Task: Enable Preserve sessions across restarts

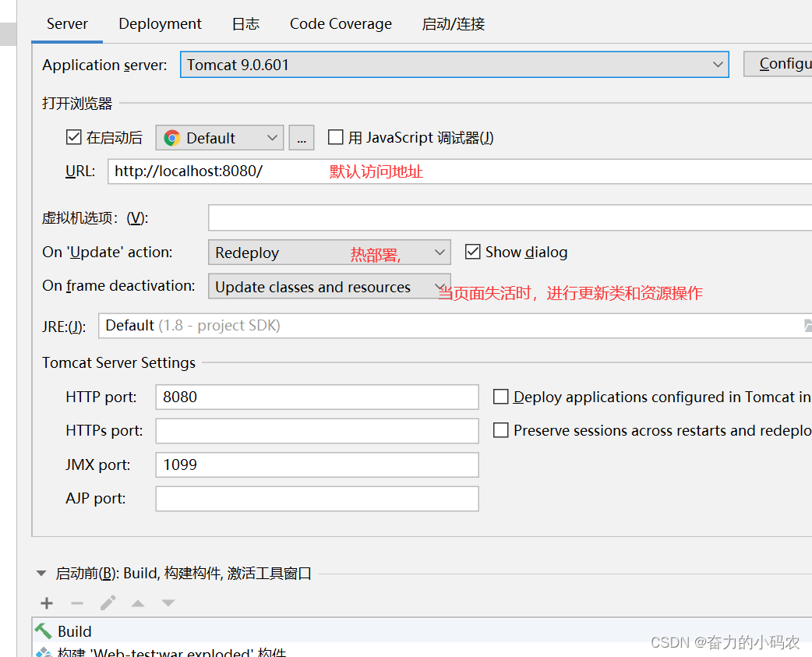Action: pos(501,430)
